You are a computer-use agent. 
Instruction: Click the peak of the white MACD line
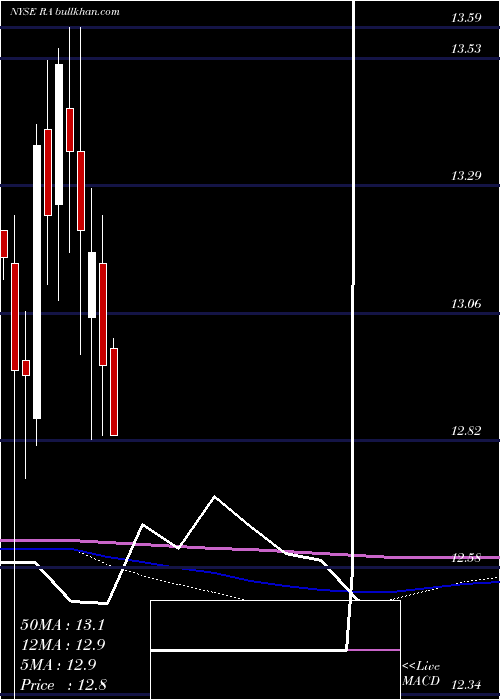coord(215,496)
